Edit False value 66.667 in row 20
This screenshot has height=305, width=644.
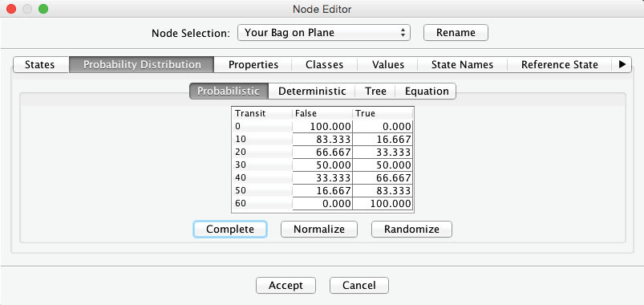tap(322, 152)
